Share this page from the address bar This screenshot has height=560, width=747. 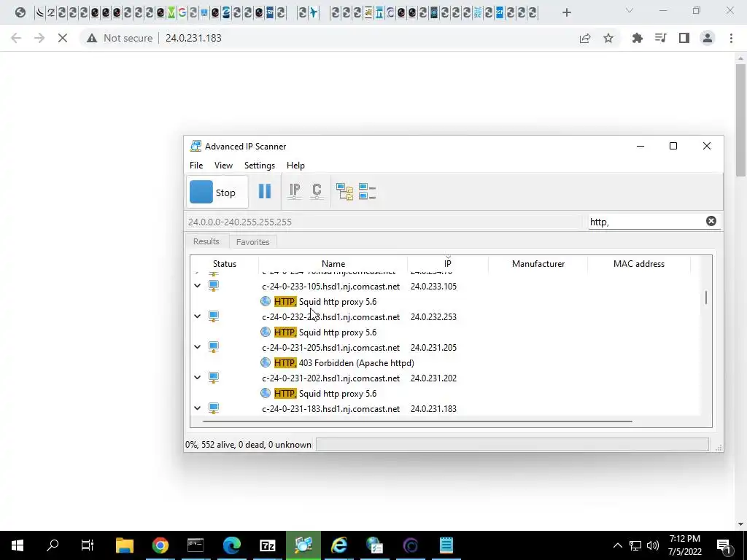(x=584, y=38)
